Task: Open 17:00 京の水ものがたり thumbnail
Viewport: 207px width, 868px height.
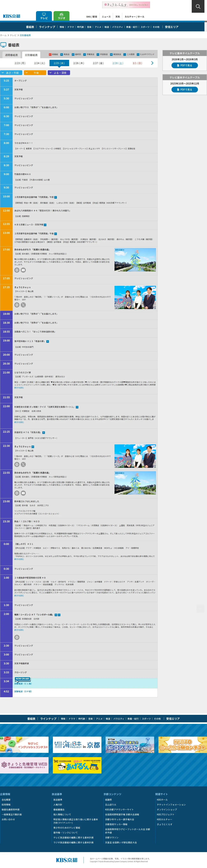Action: (x=135, y=260)
